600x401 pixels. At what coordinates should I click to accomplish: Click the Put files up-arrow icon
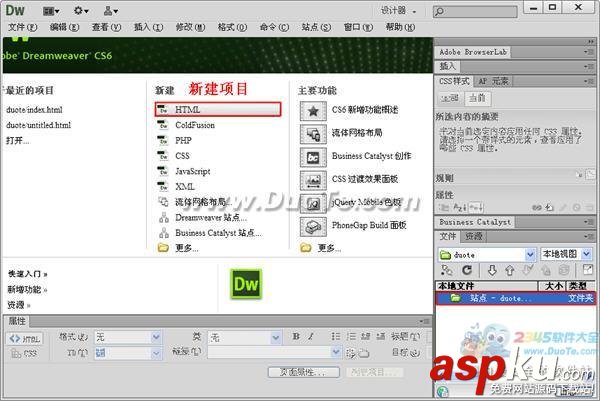(509, 271)
